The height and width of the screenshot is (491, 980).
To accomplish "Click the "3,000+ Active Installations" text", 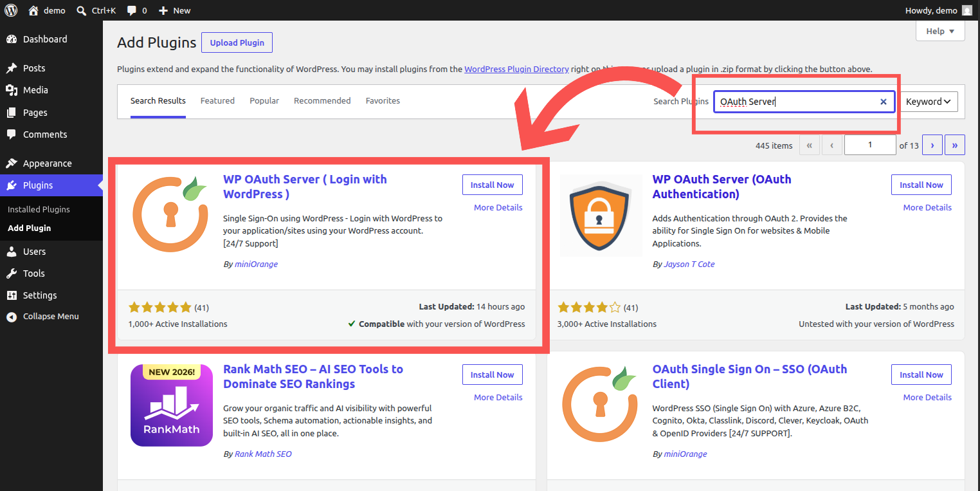I will [x=607, y=324].
